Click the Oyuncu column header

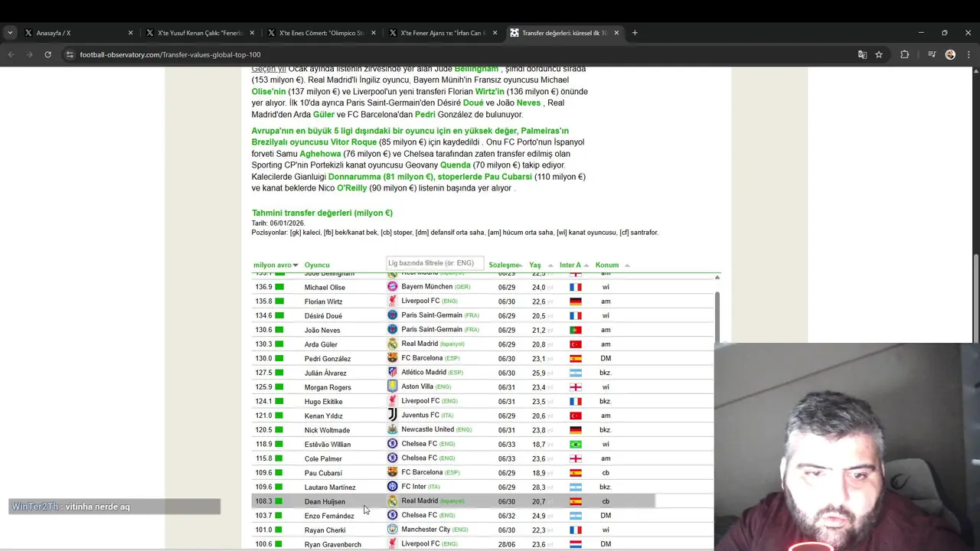[317, 265]
